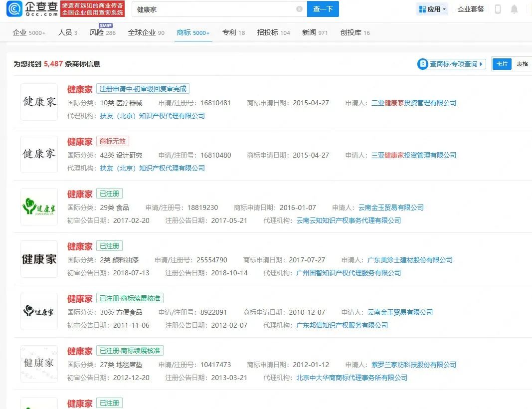532x409 pixels.
Task: Open the notification bell
Action: 515,9
